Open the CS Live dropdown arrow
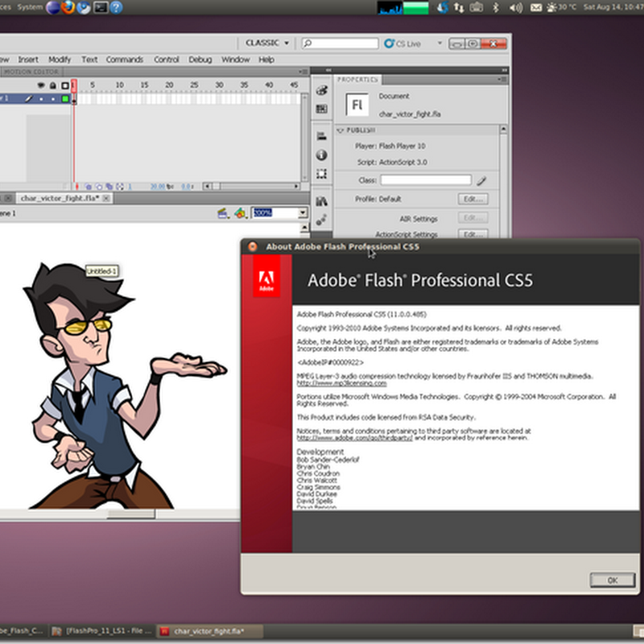The image size is (644, 644). [x=440, y=43]
